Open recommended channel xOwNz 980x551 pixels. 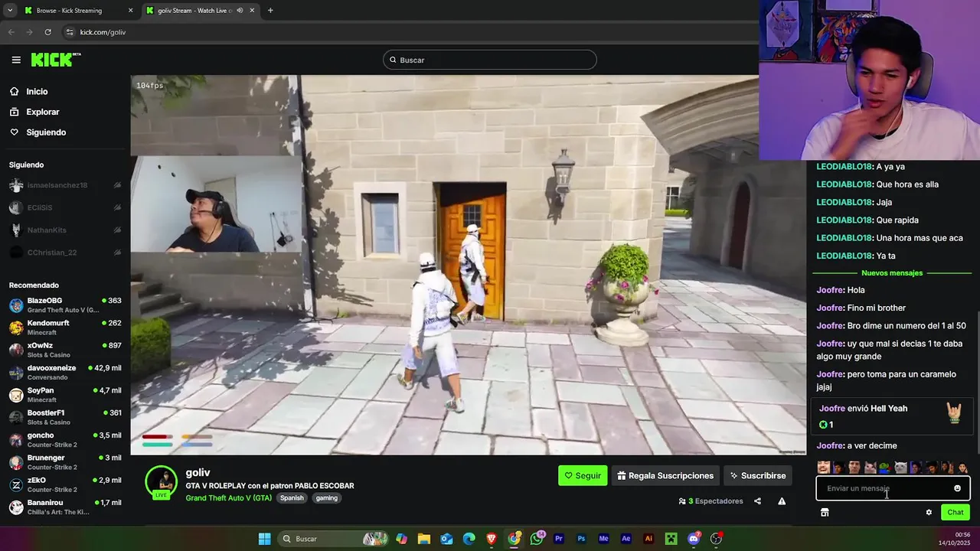click(x=65, y=350)
